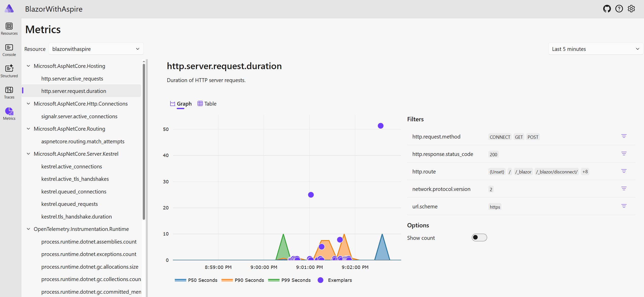
Task: Select kestrel.queued_requests metric
Action: pyautogui.click(x=69, y=204)
